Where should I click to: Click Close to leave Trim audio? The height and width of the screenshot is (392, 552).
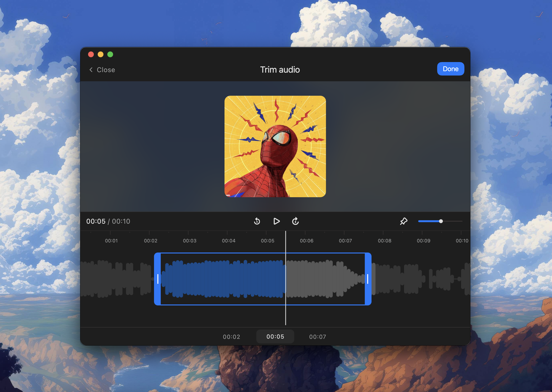coord(106,70)
